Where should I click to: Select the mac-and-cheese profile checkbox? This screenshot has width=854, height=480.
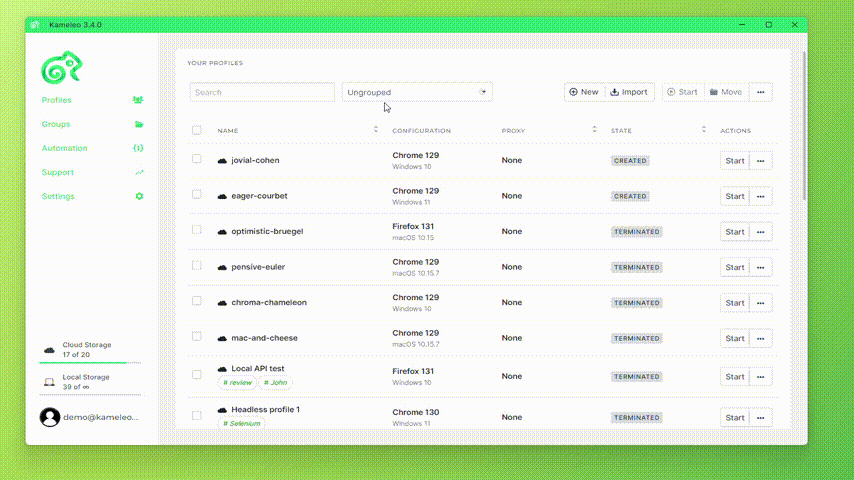click(x=197, y=336)
